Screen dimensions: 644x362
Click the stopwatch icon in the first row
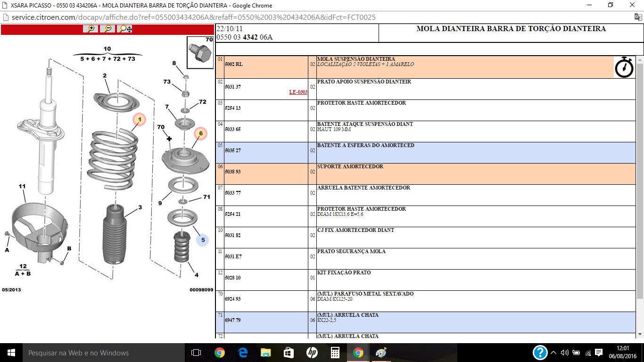(x=624, y=67)
